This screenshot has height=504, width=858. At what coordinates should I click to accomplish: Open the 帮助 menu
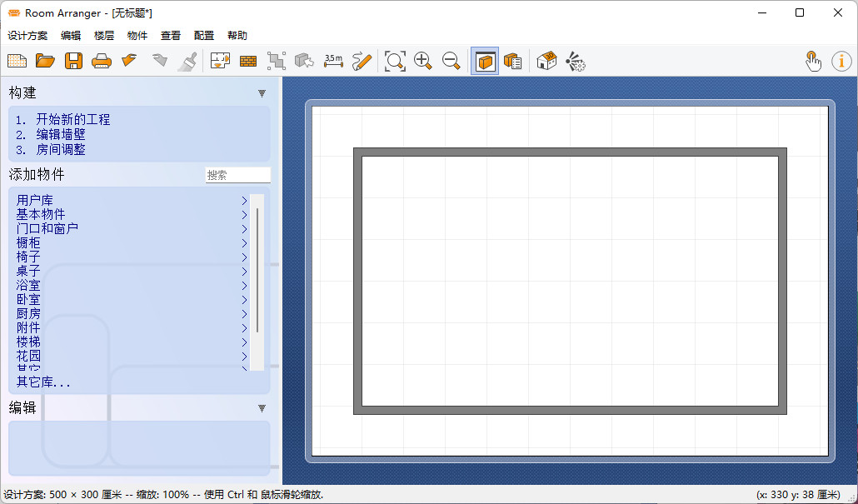coord(237,36)
